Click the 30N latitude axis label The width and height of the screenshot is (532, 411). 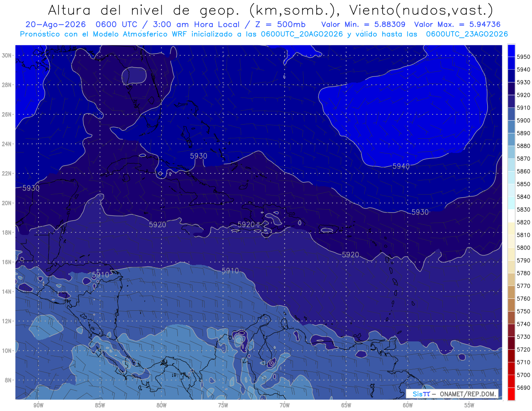[7, 55]
